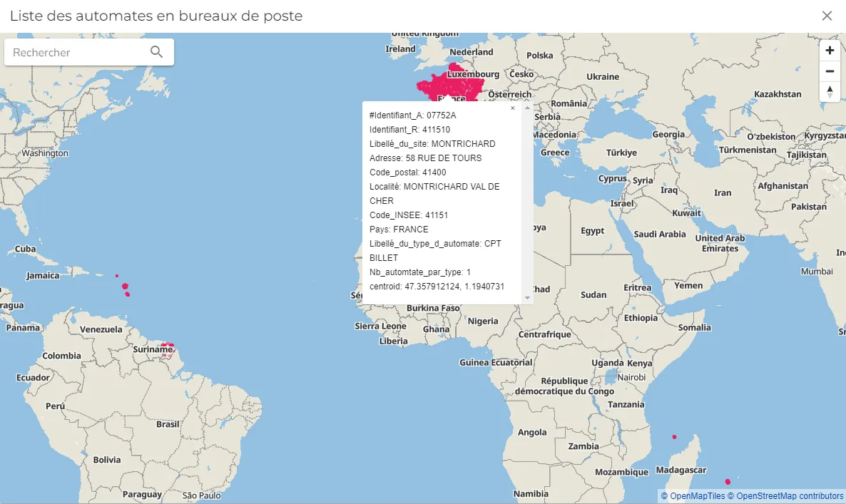The height and width of the screenshot is (504, 846).
Task: Click the '#Identifiant_A: 07752A' line
Action: coord(413,115)
